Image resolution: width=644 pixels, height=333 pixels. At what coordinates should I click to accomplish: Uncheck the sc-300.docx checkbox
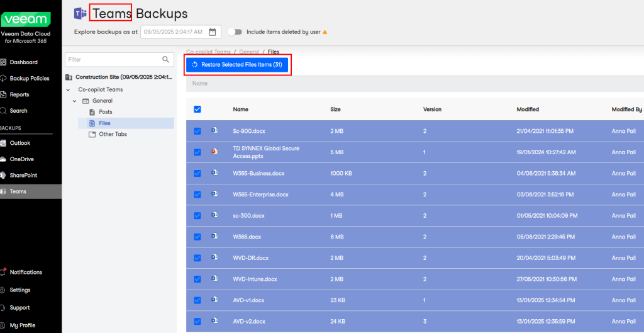(x=197, y=215)
